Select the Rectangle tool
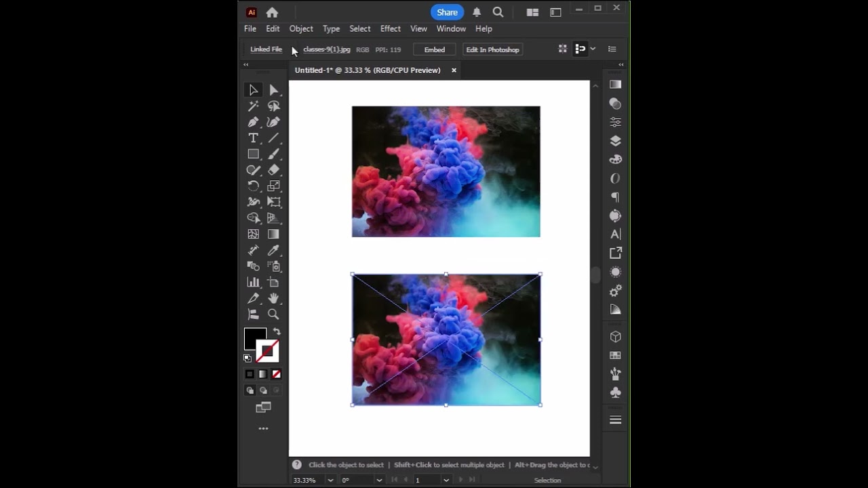The image size is (868, 488). click(x=253, y=154)
